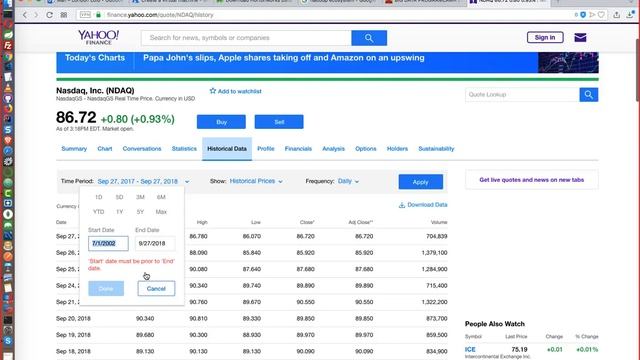
Task: Open FileZilla from the dock
Action: coord(8,45)
